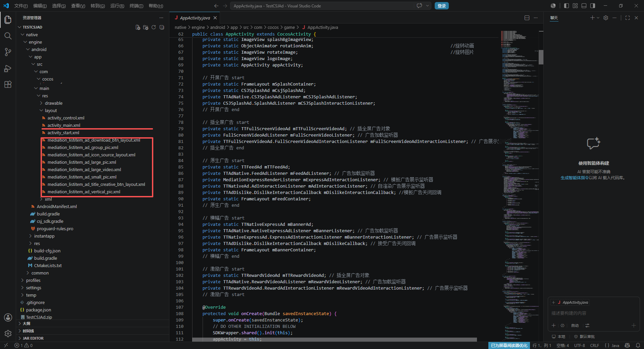Viewport: 644px width, 349px height.
Task: Open the 文件 (File) menu
Action: point(21,6)
